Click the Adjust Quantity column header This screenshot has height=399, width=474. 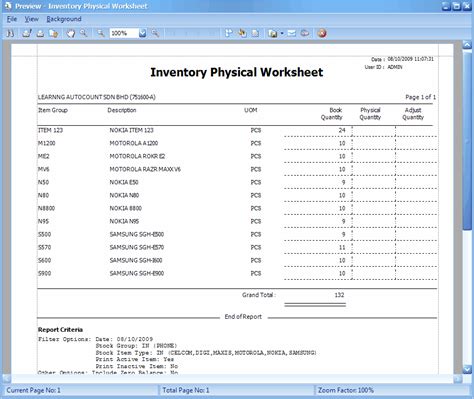(413, 114)
